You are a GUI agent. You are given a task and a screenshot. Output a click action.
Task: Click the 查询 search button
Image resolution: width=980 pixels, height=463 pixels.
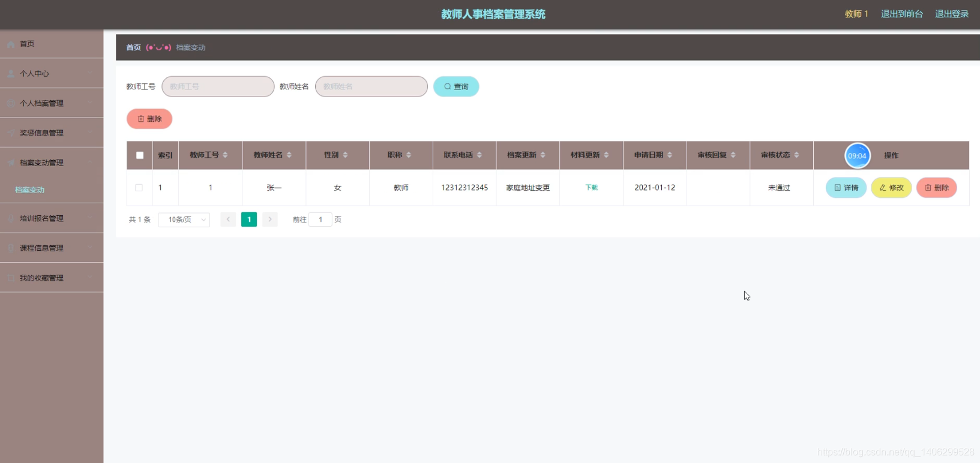pyautogui.click(x=456, y=86)
